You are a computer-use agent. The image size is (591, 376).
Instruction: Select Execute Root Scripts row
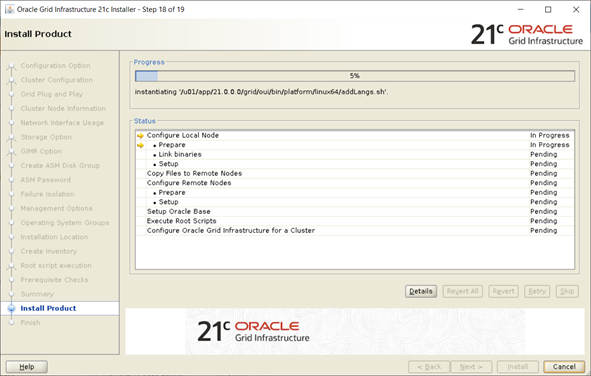point(355,221)
